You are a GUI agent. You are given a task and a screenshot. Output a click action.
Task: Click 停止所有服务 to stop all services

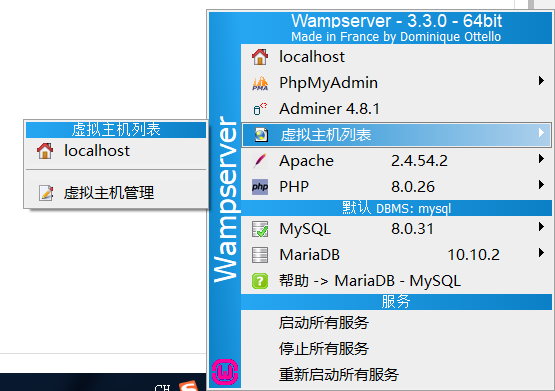pos(396,349)
